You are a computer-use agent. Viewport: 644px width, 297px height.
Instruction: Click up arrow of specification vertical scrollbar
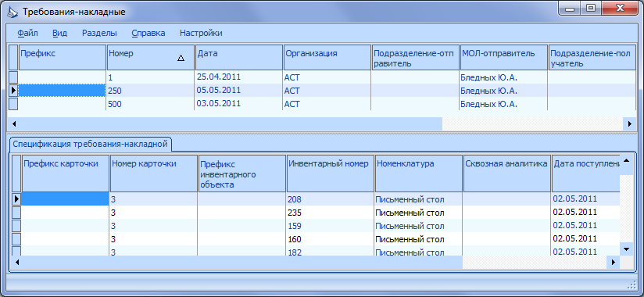(x=626, y=161)
